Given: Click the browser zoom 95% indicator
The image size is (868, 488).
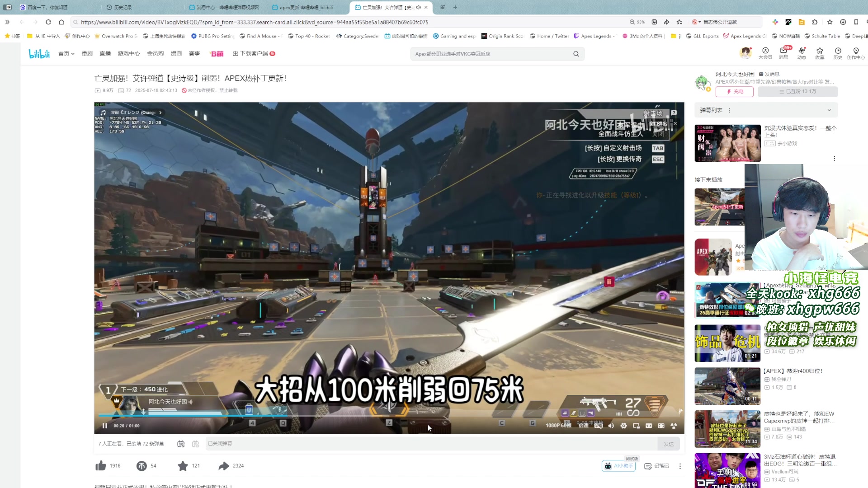Looking at the screenshot, I should (x=637, y=22).
